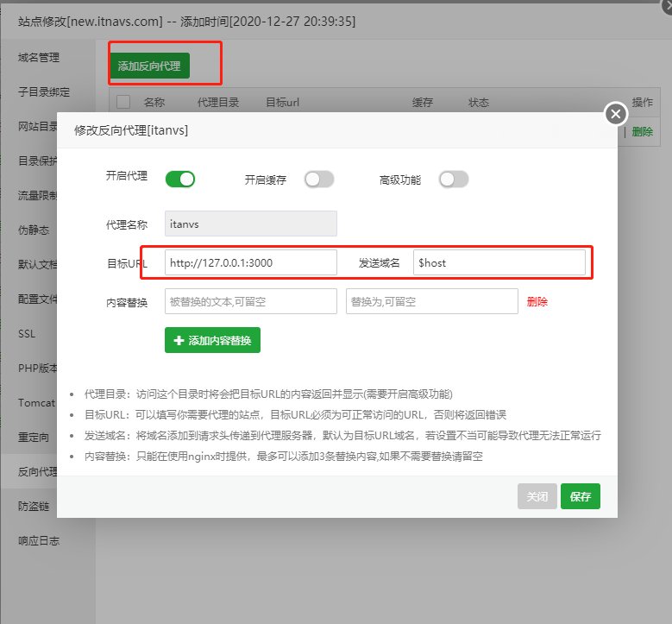672x624 pixels.
Task: Click the 缓存 column header
Action: click(423, 102)
